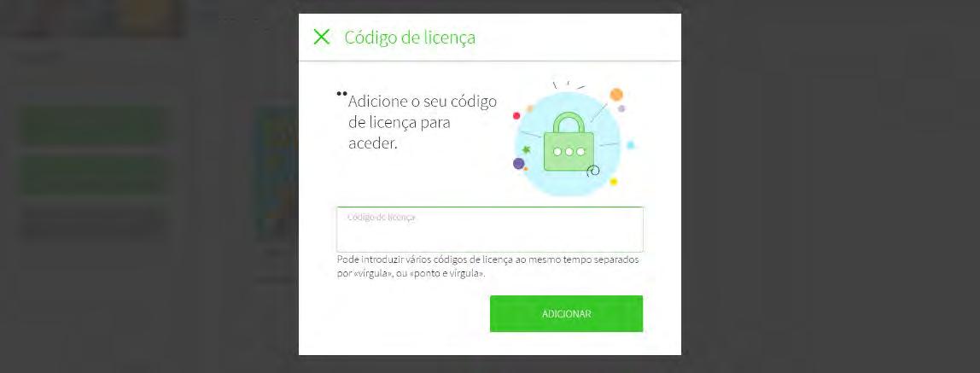980x373 pixels.
Task: Click the yellow dot below the illustration
Action: [x=613, y=182]
